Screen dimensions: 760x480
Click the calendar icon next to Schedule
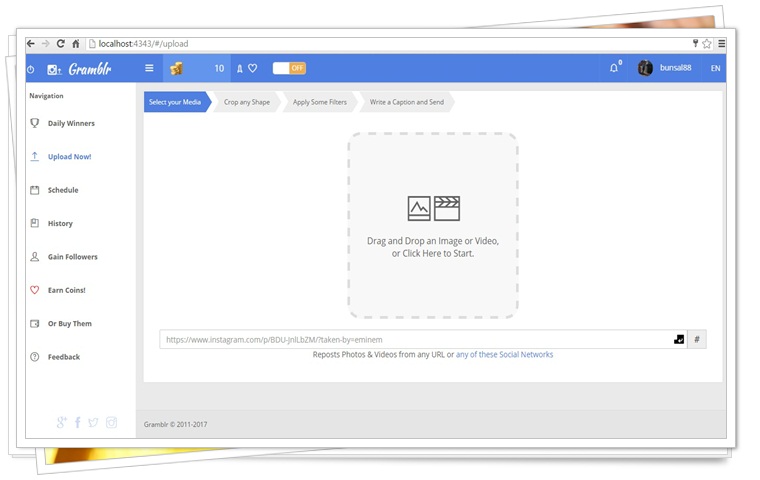click(x=34, y=190)
